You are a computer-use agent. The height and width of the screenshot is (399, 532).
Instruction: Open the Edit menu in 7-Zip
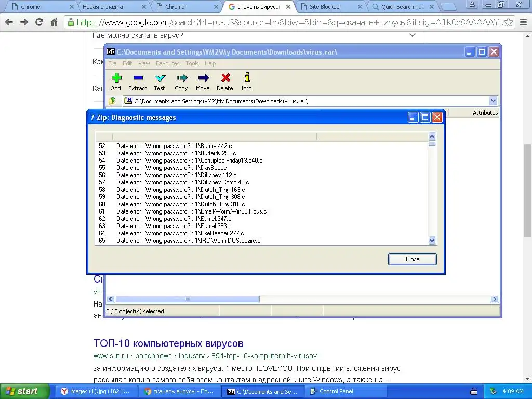point(127,63)
